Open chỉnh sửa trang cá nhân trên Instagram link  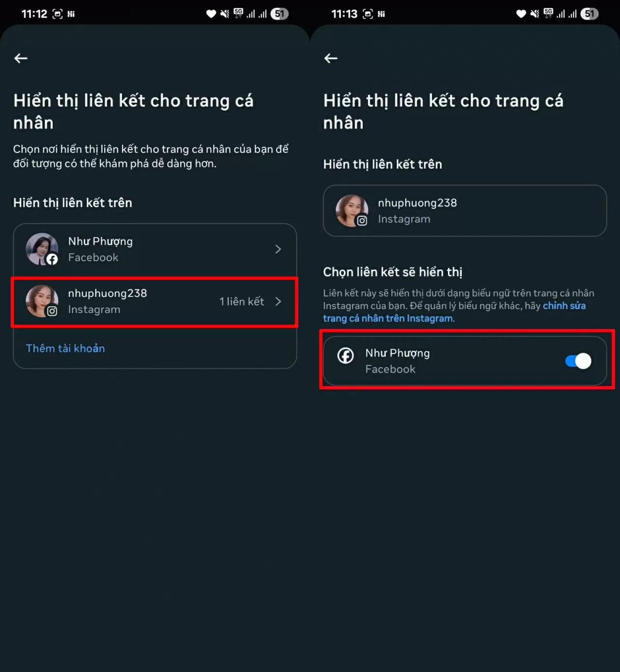387,318
